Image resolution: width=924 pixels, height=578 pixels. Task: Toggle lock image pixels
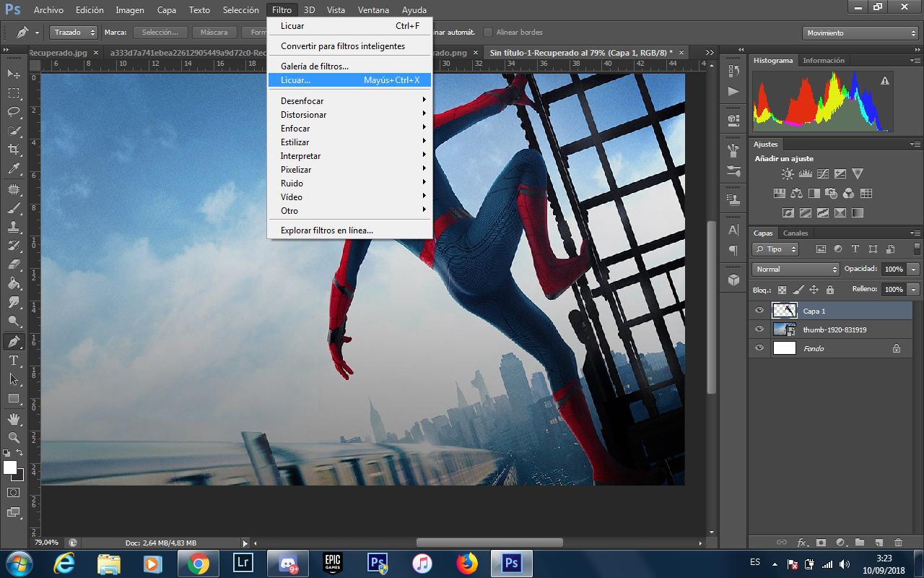point(798,290)
